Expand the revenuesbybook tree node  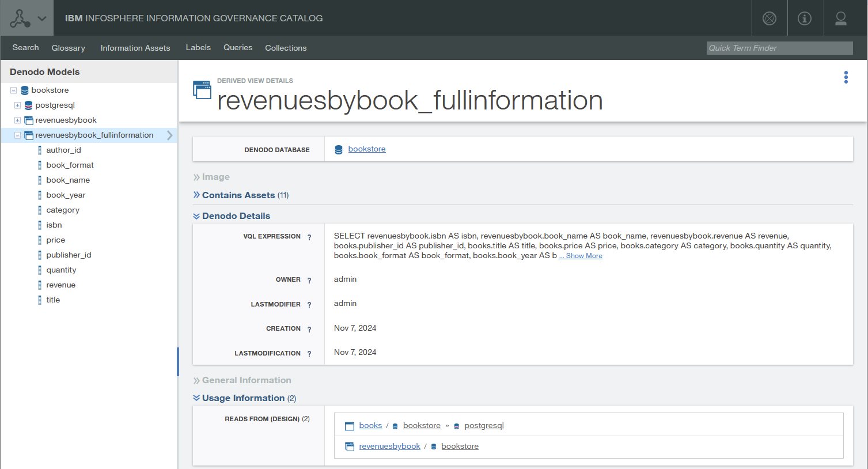pyautogui.click(x=17, y=120)
